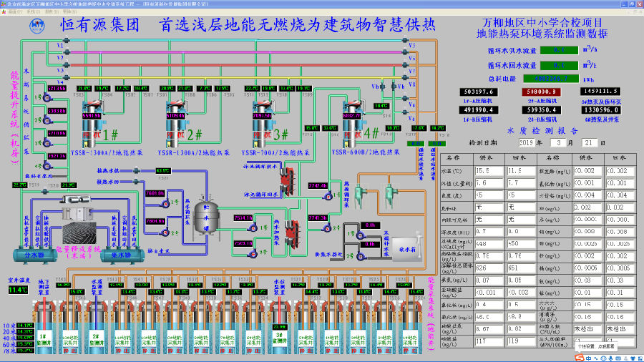Click the 循环水供水流量 green value bar
Image resolution: width=644 pixels, height=362 pixels.
tap(562, 50)
